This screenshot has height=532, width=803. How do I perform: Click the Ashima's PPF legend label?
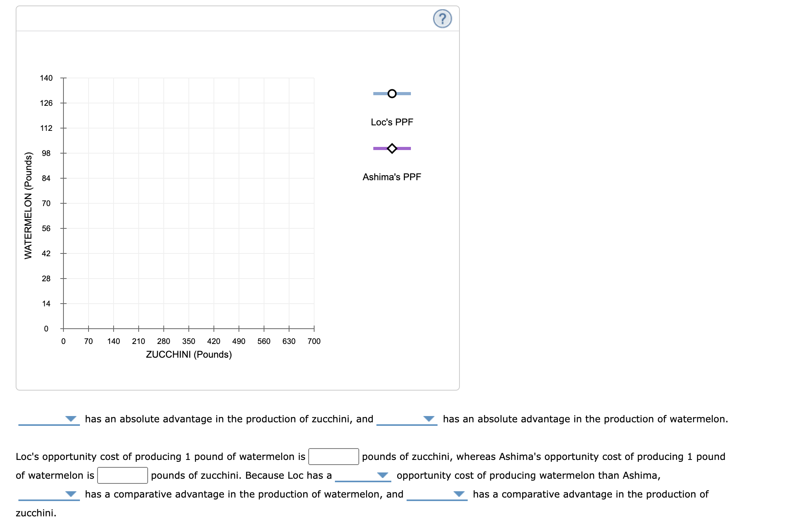(392, 177)
